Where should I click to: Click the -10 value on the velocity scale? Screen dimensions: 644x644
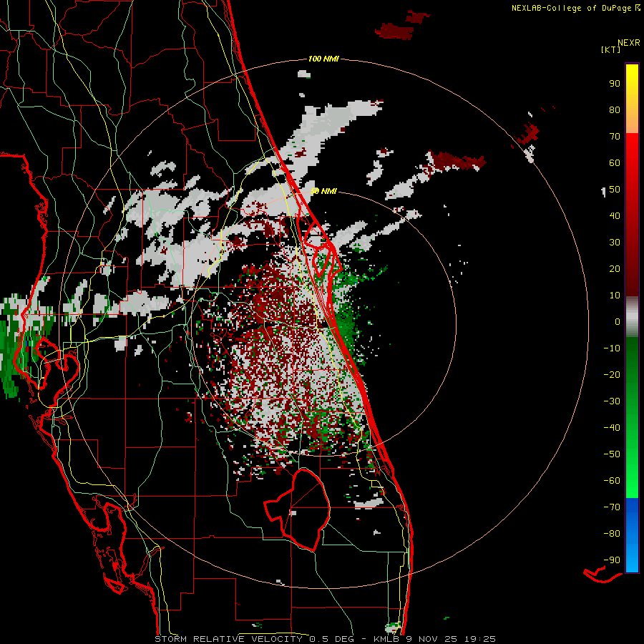point(612,348)
